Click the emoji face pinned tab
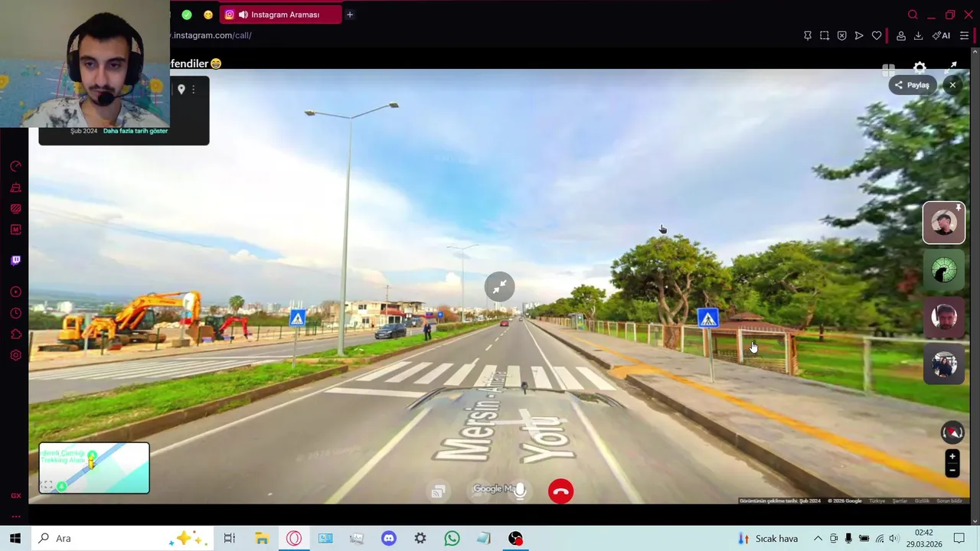This screenshot has width=980, height=551. click(x=208, y=15)
